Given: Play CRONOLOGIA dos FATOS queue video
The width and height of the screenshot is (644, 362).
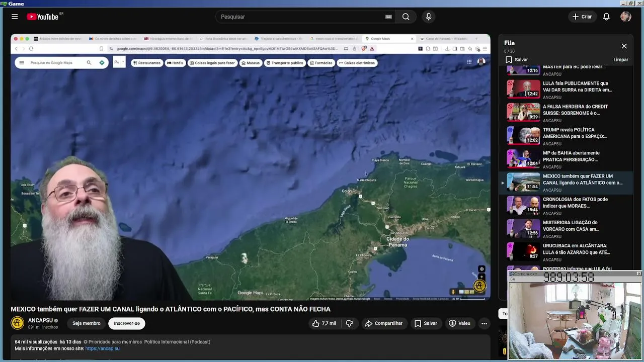Looking at the screenshot, I should click(x=566, y=205).
